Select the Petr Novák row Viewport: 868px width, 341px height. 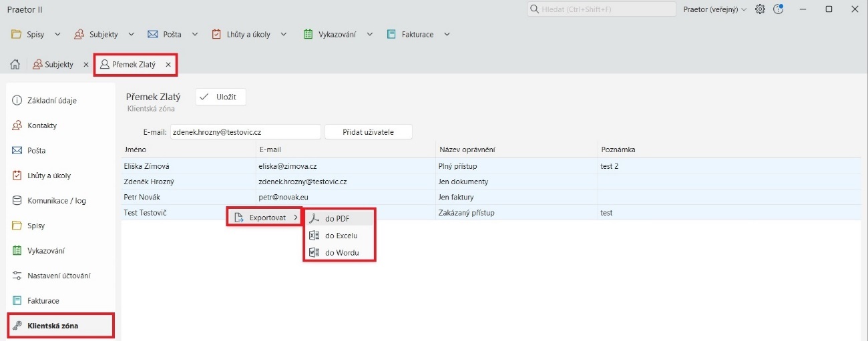tap(491, 197)
